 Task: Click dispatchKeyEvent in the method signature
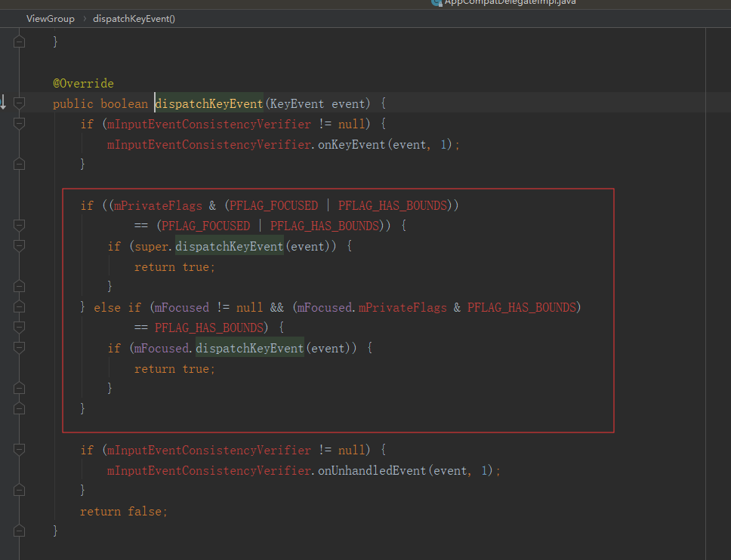click(209, 104)
